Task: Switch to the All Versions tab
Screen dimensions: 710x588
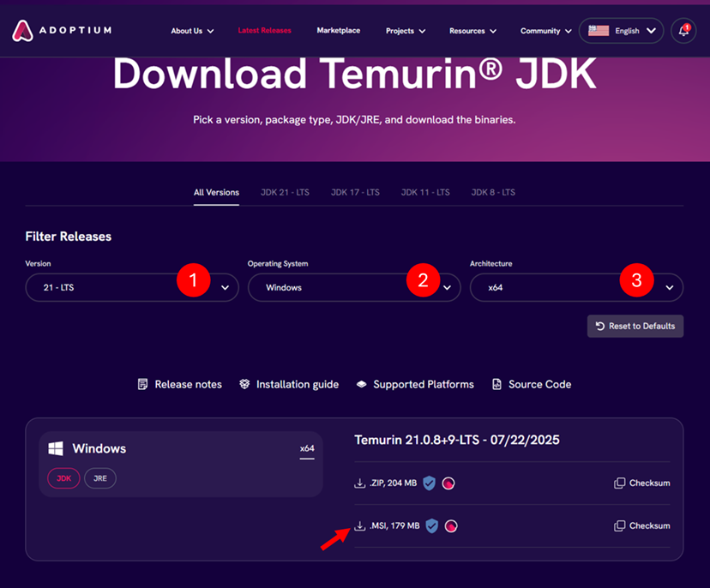Action: tap(216, 192)
